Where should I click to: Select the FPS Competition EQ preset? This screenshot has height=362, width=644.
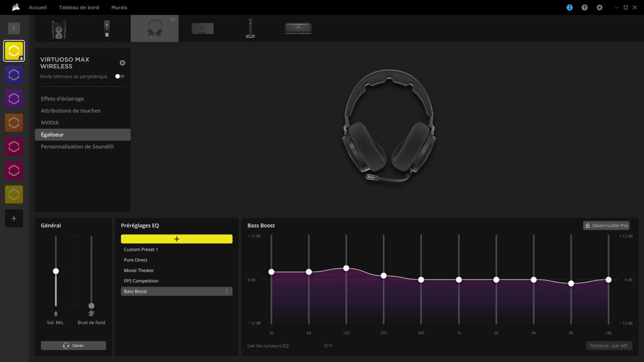pos(177,281)
